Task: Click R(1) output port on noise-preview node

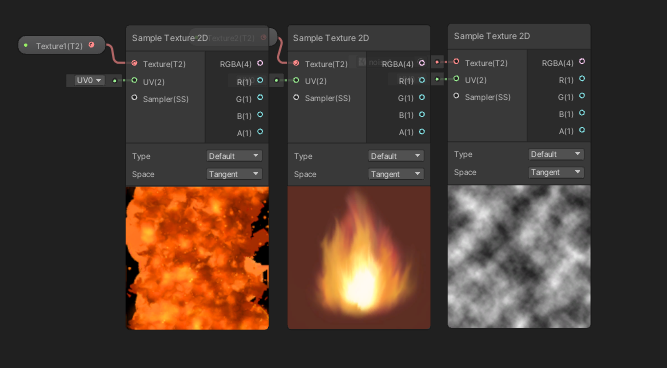Action: click(581, 79)
